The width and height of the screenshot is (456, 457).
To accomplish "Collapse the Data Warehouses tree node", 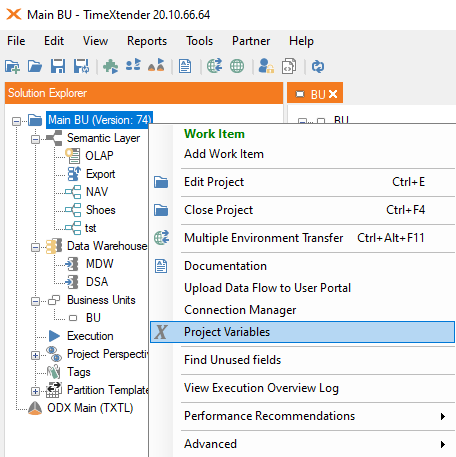I will tap(35, 247).
